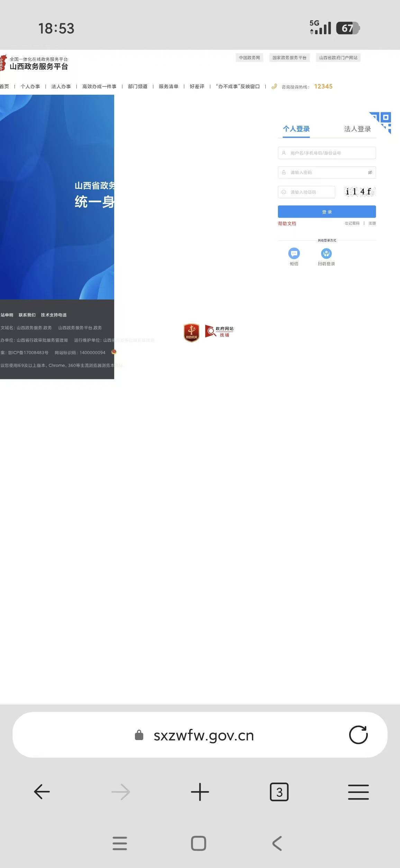Click the blue 登录 button
This screenshot has height=868, width=400.
tap(327, 212)
